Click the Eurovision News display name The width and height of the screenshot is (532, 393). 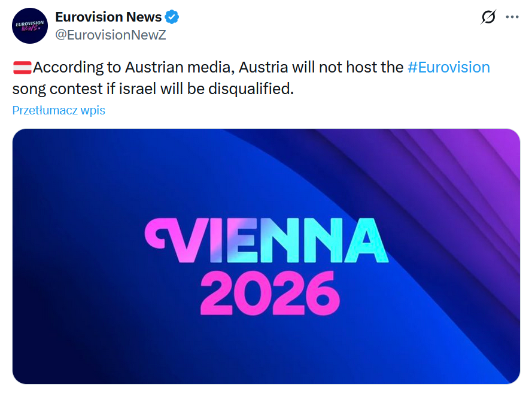[108, 17]
